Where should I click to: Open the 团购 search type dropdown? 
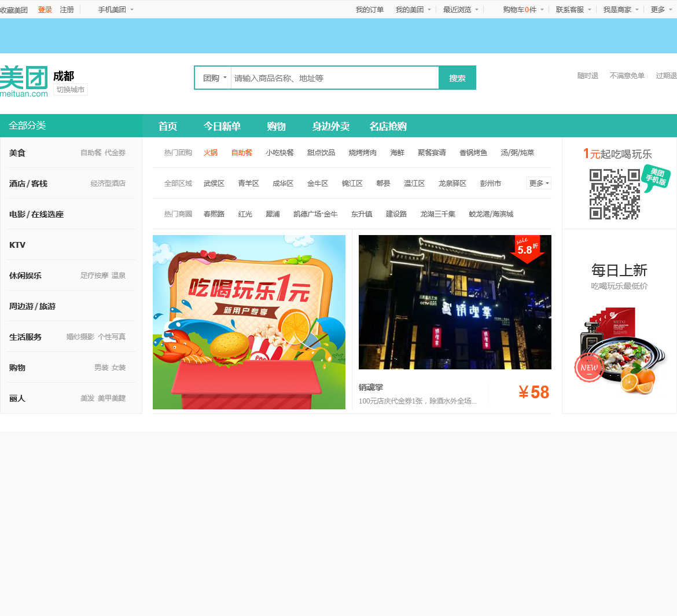pos(214,78)
